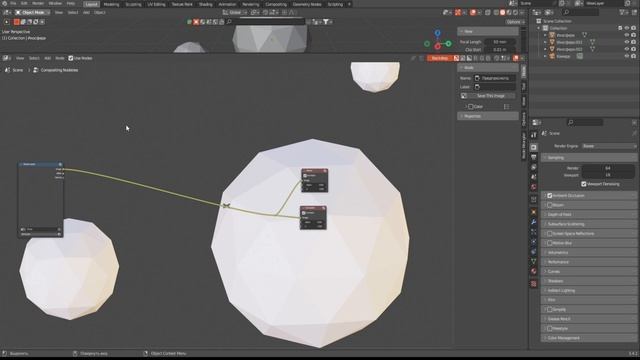Image resolution: width=640 pixels, height=360 pixels.
Task: Open the Tool settings tab in Properties
Action: (x=533, y=135)
